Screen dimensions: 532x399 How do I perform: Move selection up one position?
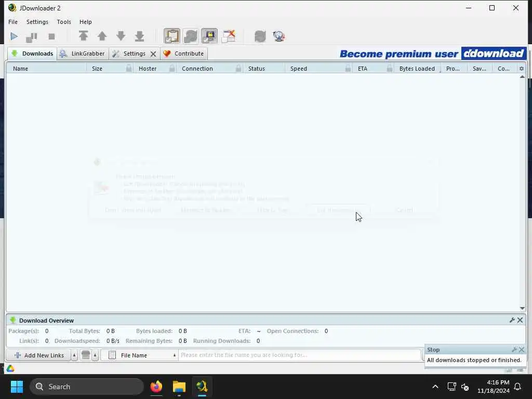[102, 36]
